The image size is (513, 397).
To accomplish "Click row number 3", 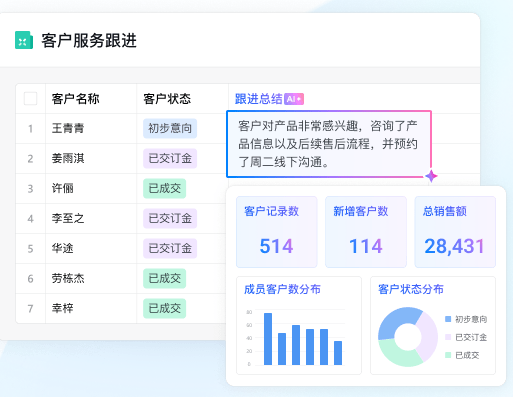I will click(30, 189).
